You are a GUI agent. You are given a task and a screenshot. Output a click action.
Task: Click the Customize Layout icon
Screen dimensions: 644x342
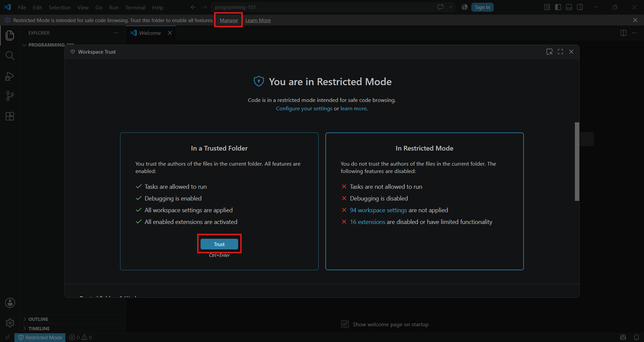pyautogui.click(x=547, y=7)
